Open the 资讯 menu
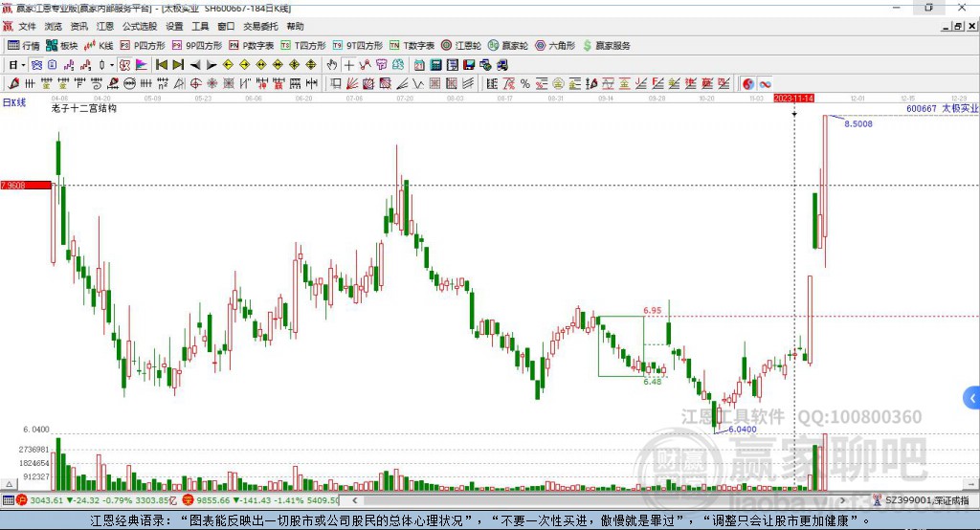Viewport: 980px width, 530px height. coord(78,26)
